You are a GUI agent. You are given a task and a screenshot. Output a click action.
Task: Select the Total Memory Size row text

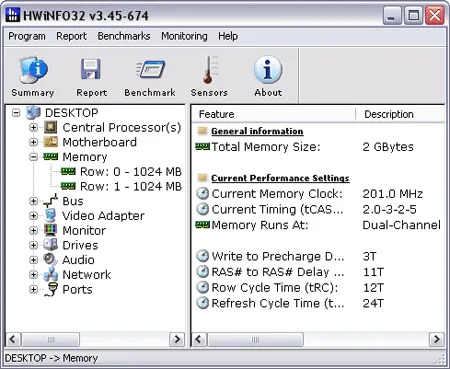pos(266,147)
